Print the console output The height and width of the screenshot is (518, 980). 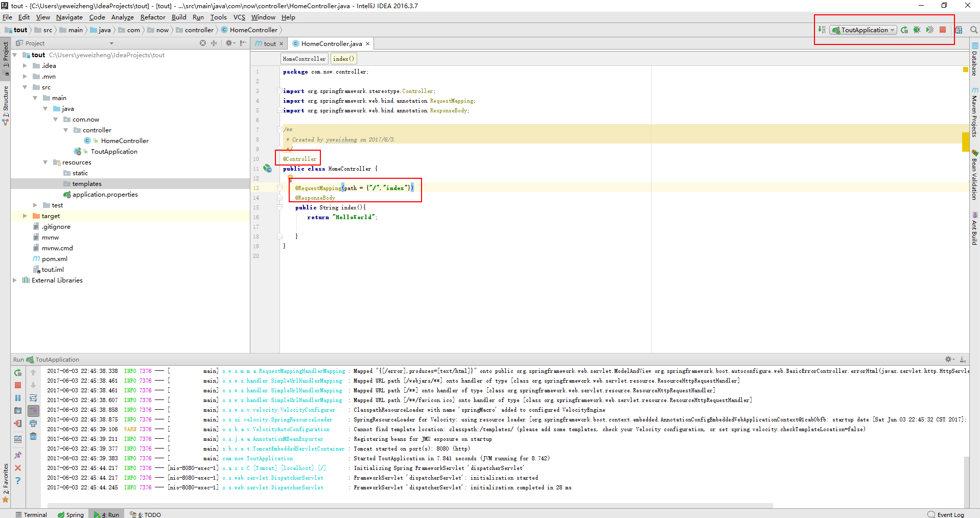pyautogui.click(x=33, y=423)
